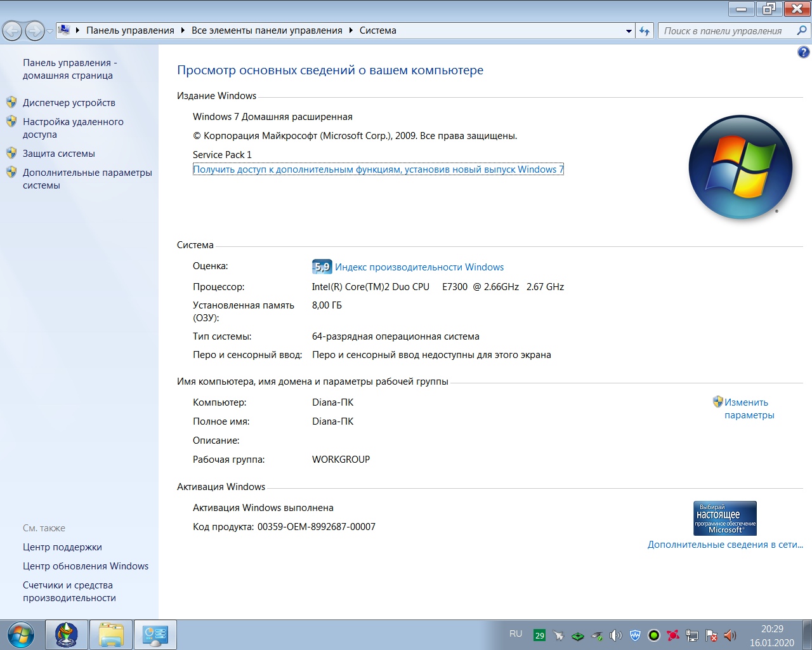Expand arrow after 'Все элементы панели управления'
Screen dimensions: 812x650
tap(351, 30)
